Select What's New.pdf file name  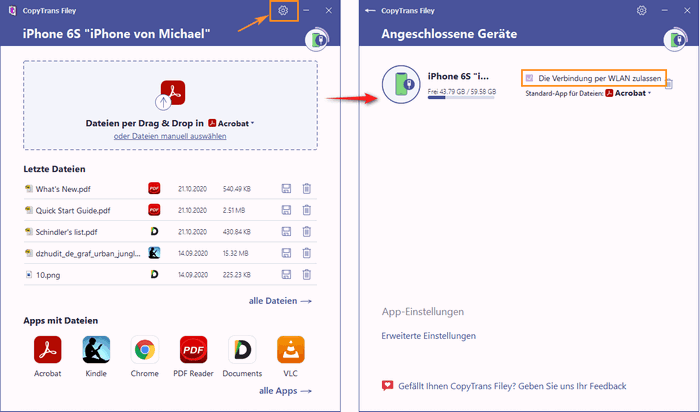63,189
